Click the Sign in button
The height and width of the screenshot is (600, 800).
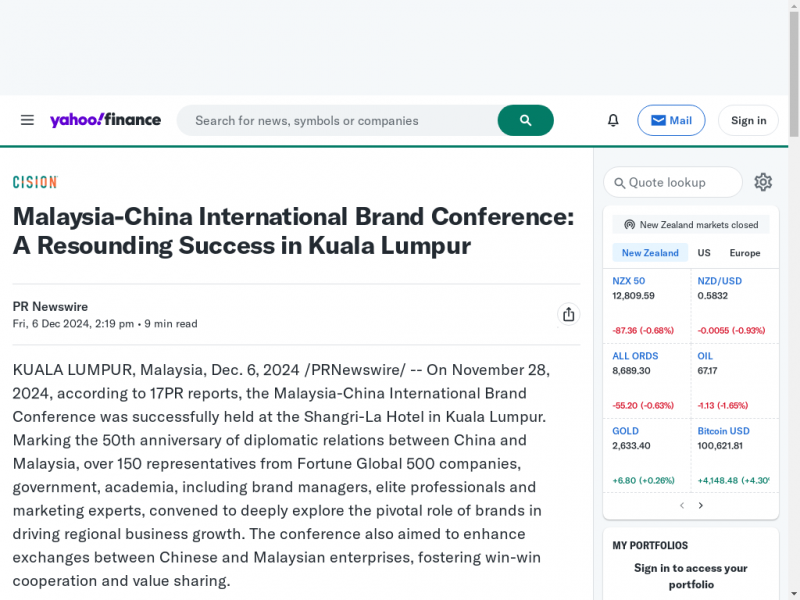[748, 120]
